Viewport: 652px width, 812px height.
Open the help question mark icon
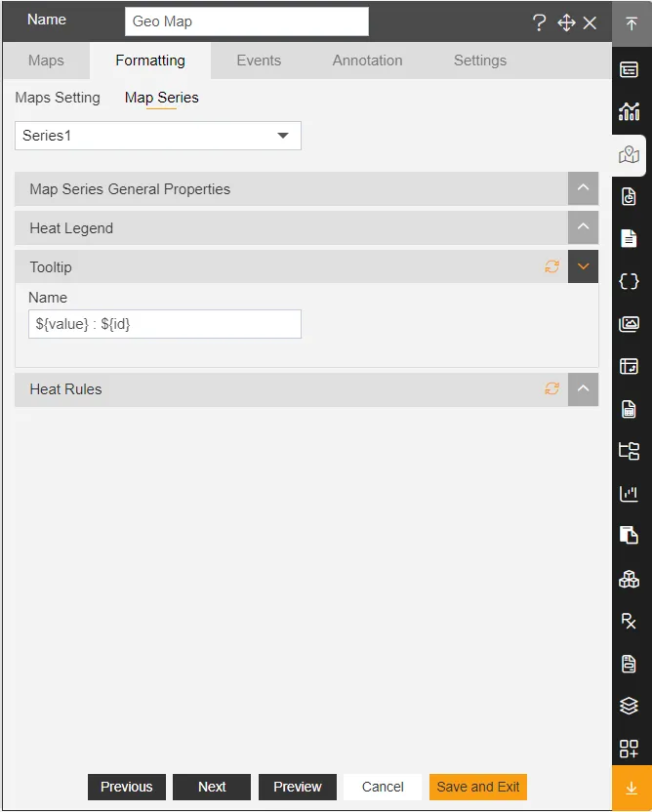pyautogui.click(x=539, y=22)
